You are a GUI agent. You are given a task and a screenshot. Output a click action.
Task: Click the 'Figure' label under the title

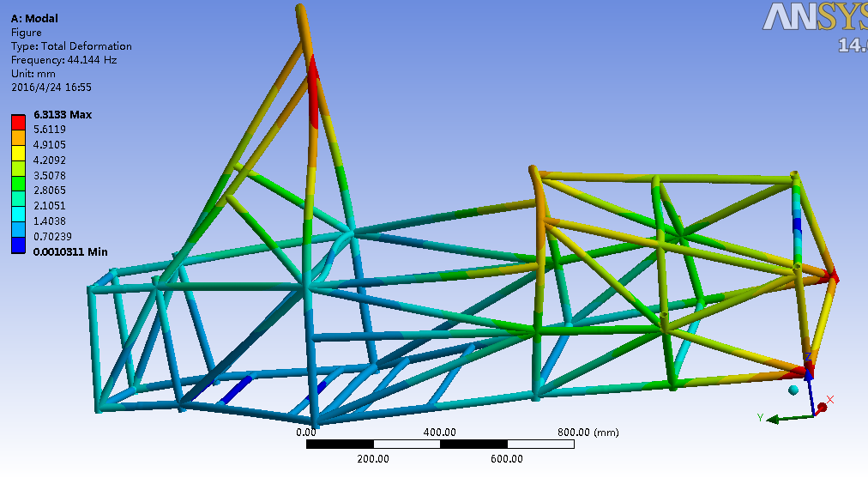click(x=26, y=32)
